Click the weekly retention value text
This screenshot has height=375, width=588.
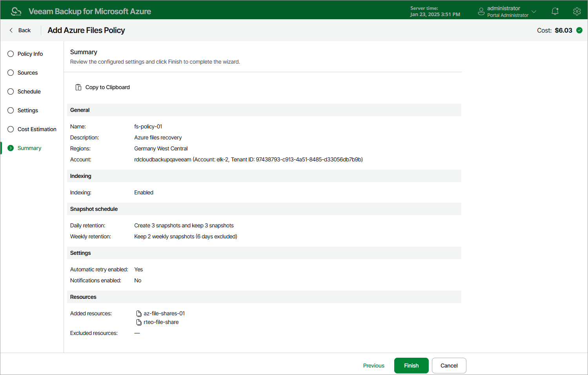click(x=186, y=236)
